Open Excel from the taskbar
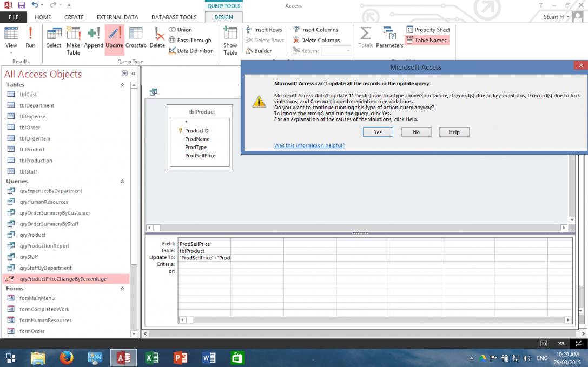 click(x=152, y=358)
